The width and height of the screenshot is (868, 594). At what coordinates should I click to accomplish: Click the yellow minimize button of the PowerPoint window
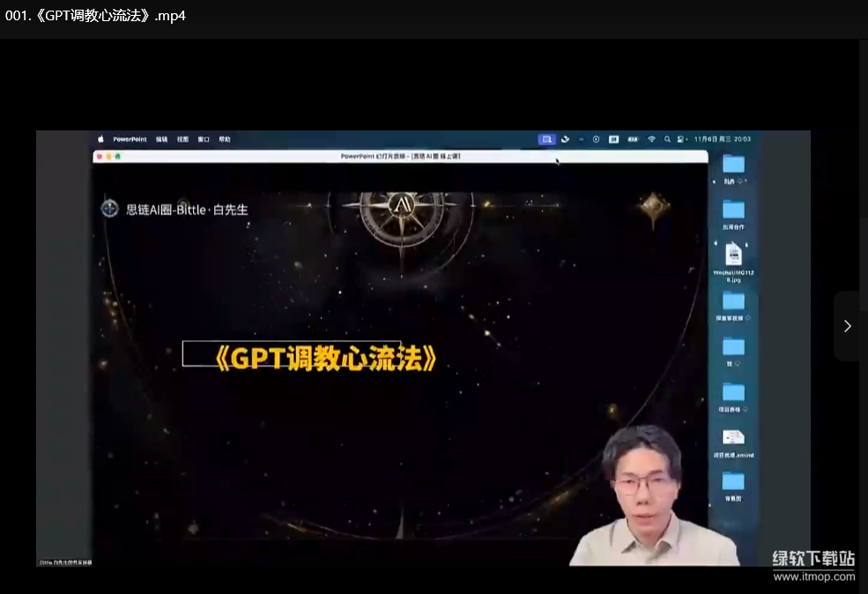tap(108, 157)
